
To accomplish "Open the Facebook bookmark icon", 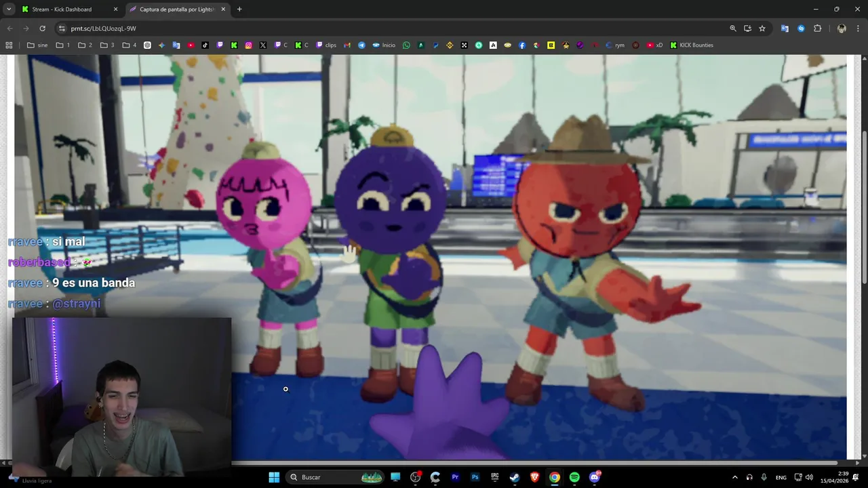I will [522, 45].
